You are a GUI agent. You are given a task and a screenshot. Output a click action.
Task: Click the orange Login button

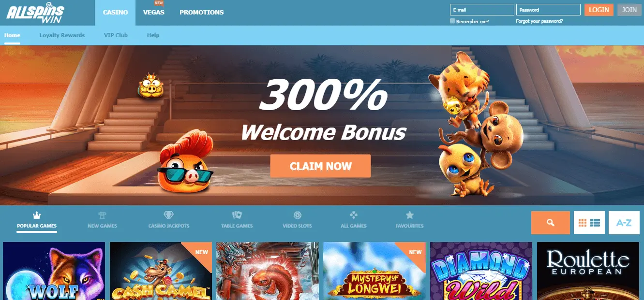click(x=599, y=10)
